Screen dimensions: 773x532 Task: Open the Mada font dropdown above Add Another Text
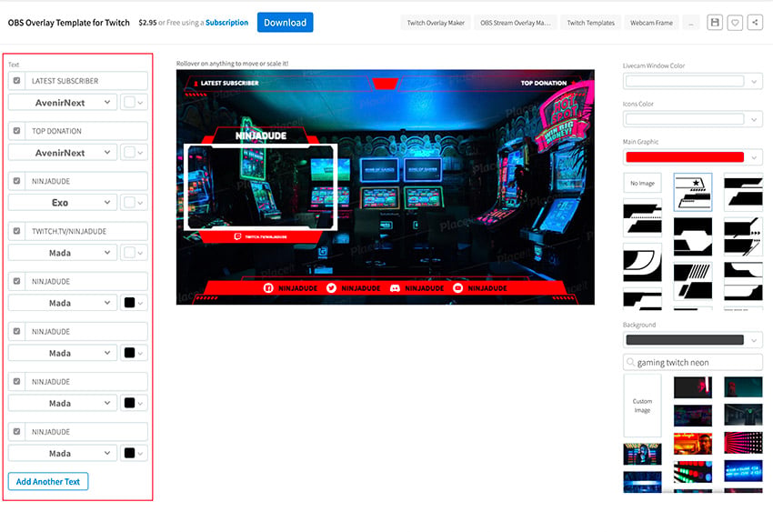(63, 453)
